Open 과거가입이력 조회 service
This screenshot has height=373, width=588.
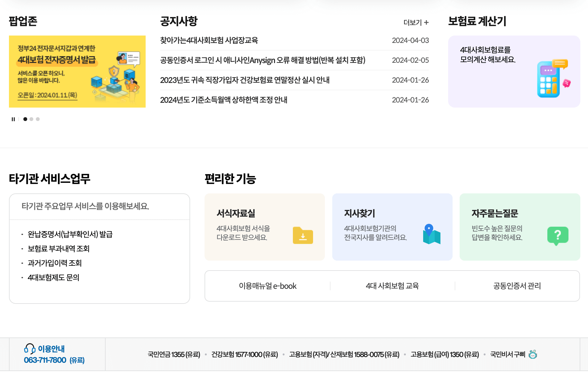click(x=55, y=263)
